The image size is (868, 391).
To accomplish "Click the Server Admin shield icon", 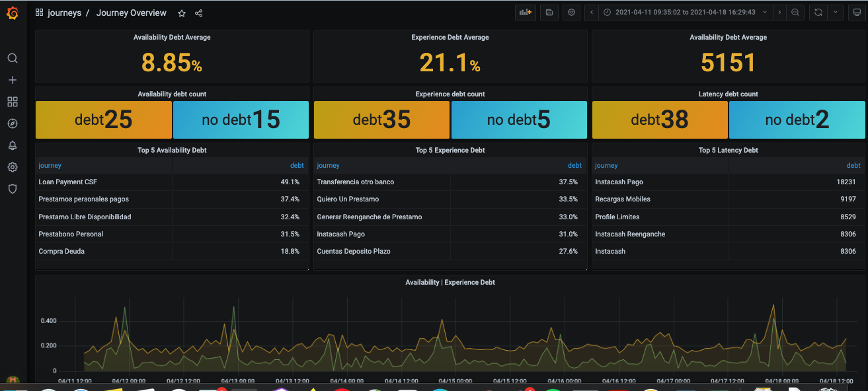I will [13, 189].
